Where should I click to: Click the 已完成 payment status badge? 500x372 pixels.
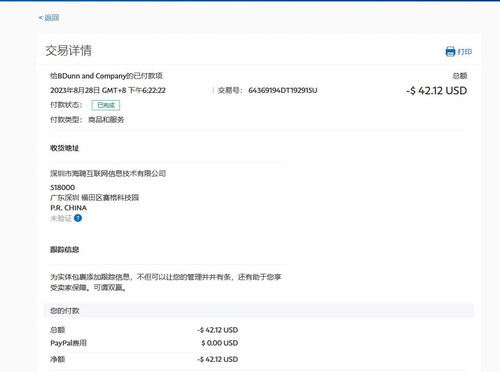pyautogui.click(x=106, y=105)
